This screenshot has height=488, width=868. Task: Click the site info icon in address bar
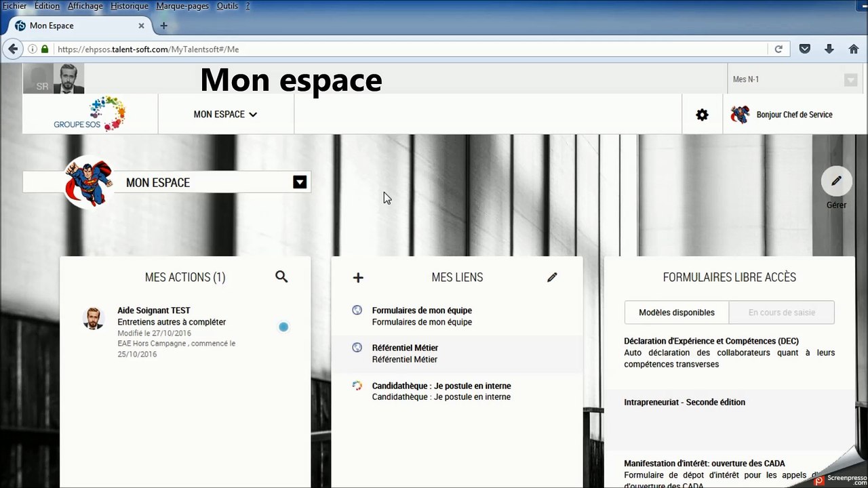pyautogui.click(x=32, y=49)
